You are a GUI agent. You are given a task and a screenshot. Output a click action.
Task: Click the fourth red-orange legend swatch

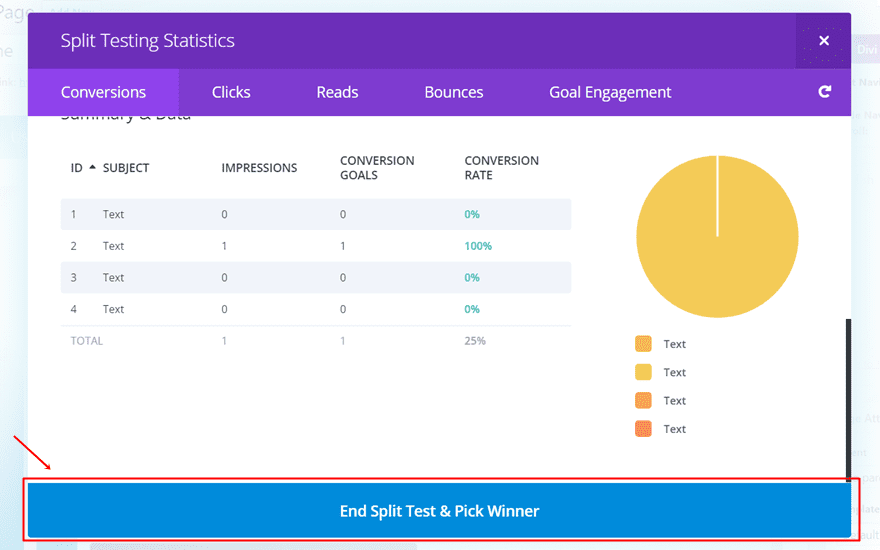point(643,429)
